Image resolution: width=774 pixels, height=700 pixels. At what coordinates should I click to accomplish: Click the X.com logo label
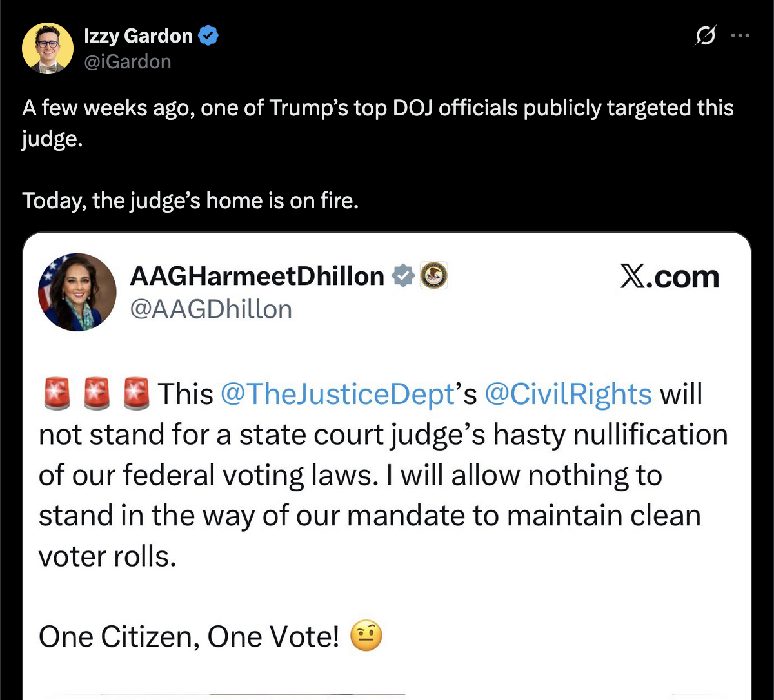point(669,277)
